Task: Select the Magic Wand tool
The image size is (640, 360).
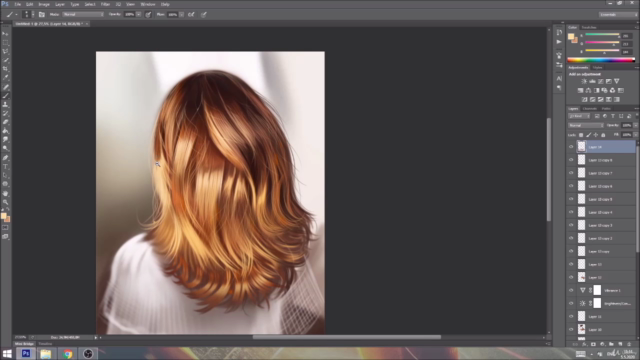Action: [5, 60]
